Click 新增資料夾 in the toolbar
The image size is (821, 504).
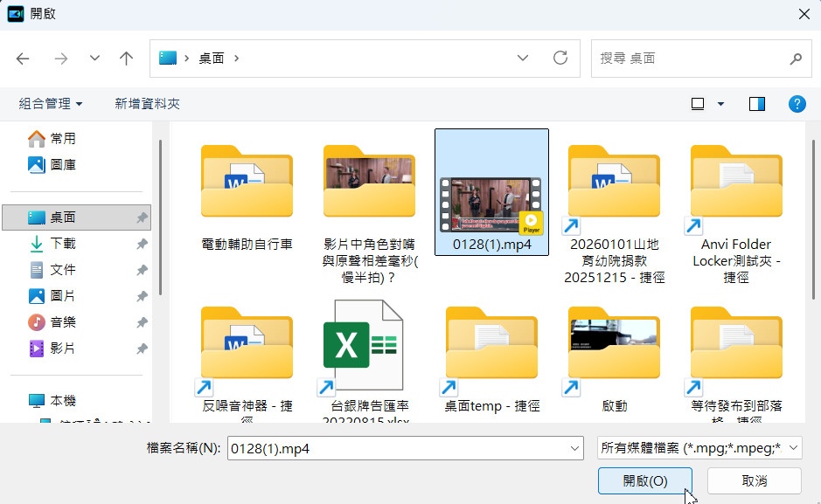[147, 104]
